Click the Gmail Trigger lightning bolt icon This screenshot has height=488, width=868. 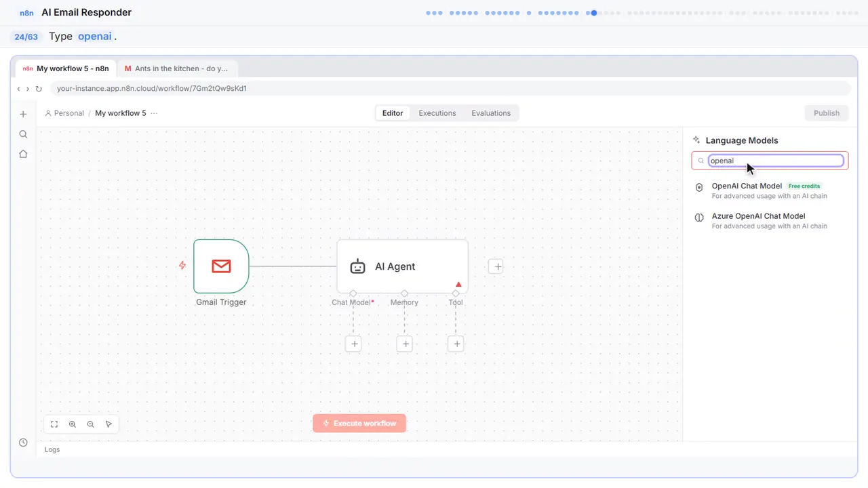tap(182, 266)
